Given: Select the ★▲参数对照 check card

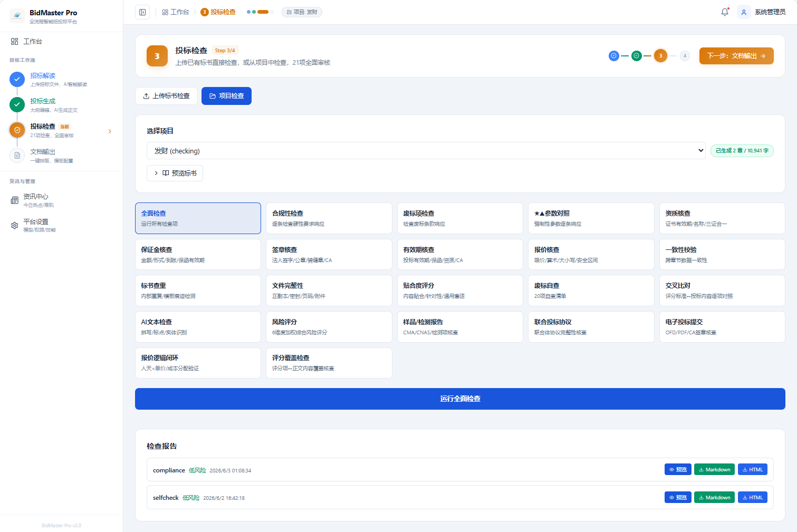Looking at the screenshot, I should tap(591, 218).
